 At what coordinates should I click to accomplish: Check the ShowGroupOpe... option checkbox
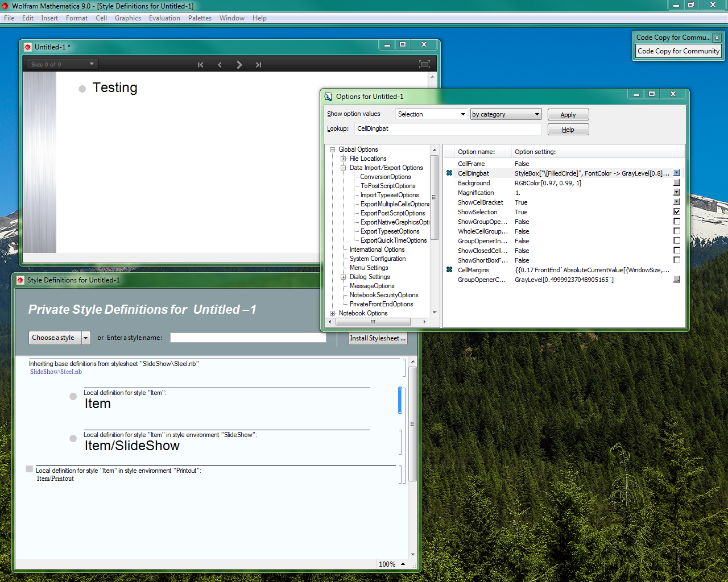[677, 222]
